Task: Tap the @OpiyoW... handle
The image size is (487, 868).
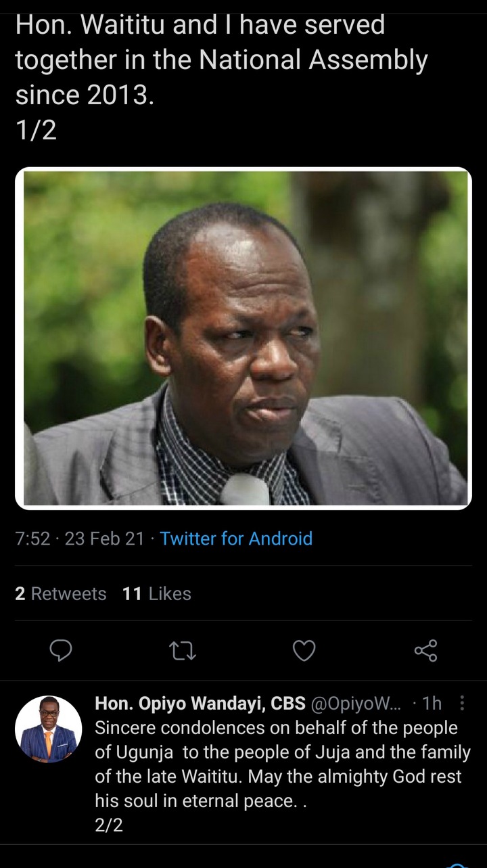Action: coord(356,704)
